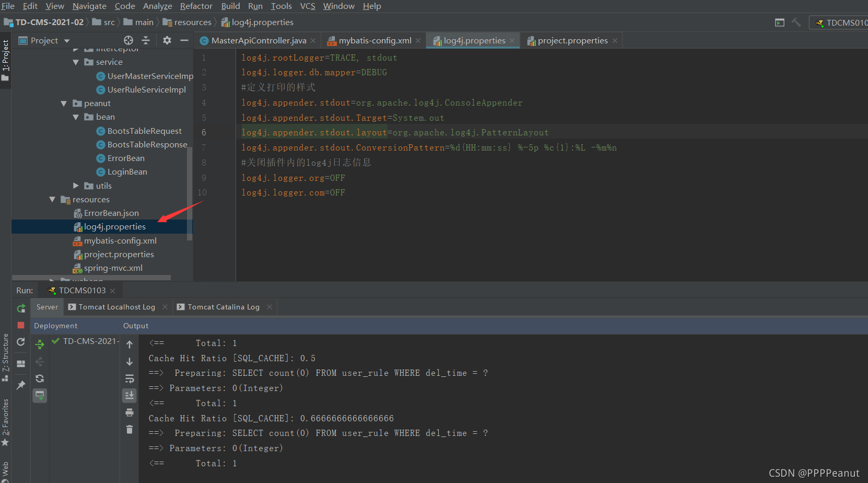Viewport: 868px width, 483px height.
Task: Click the TD-CMS-2021-02 project breadcrumb
Action: 44,22
